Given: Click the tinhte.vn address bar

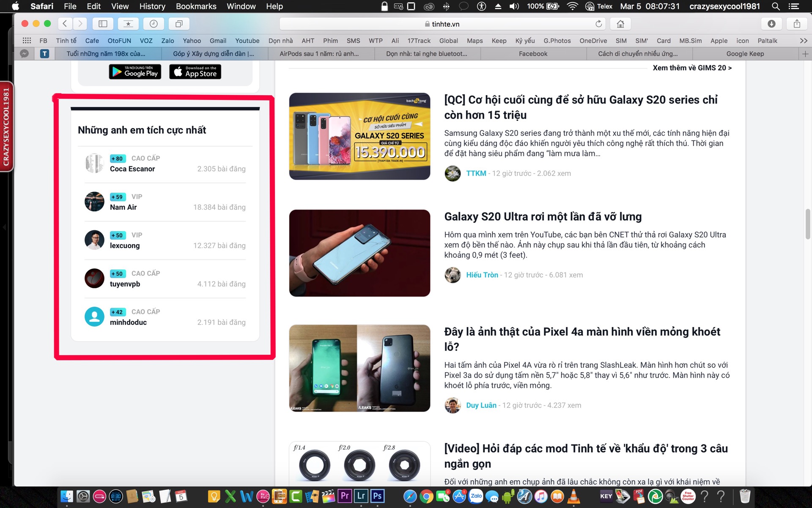Looking at the screenshot, I should [442, 24].
